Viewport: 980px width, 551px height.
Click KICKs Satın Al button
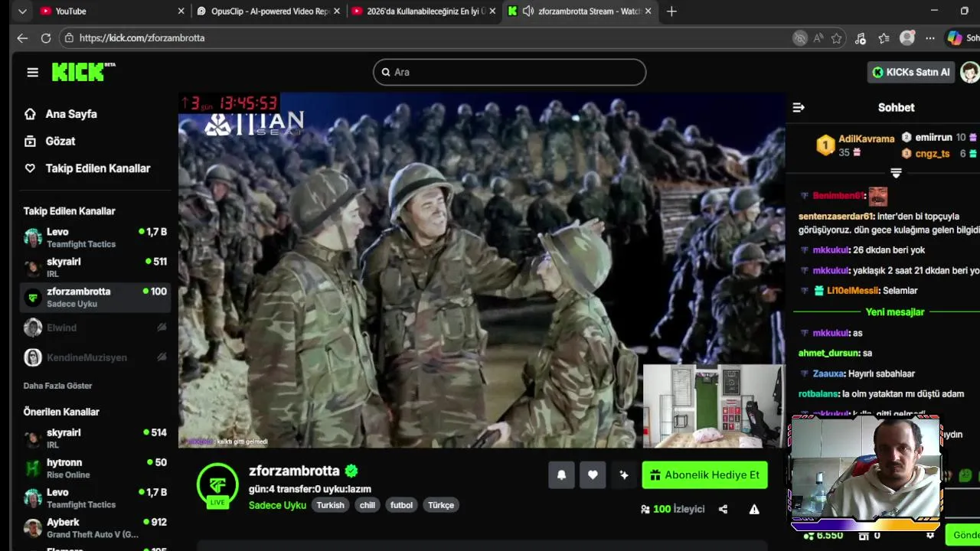point(911,72)
